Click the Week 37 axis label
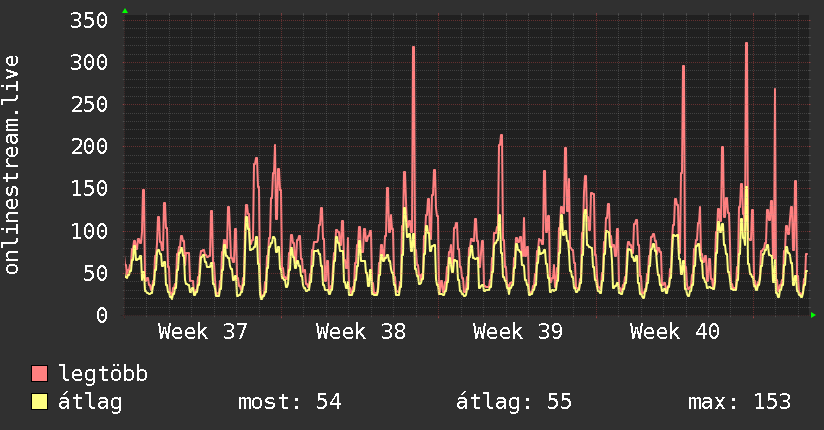824x430 pixels. [203, 332]
